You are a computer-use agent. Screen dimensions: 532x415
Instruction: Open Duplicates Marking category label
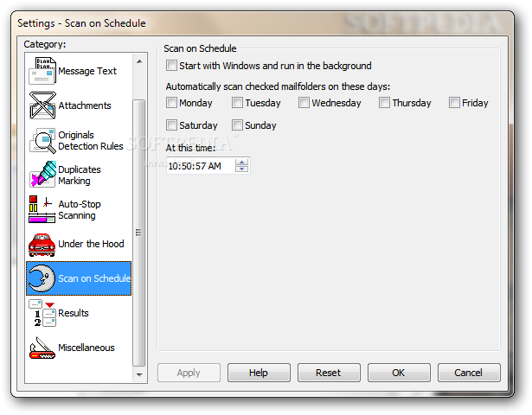click(x=80, y=175)
